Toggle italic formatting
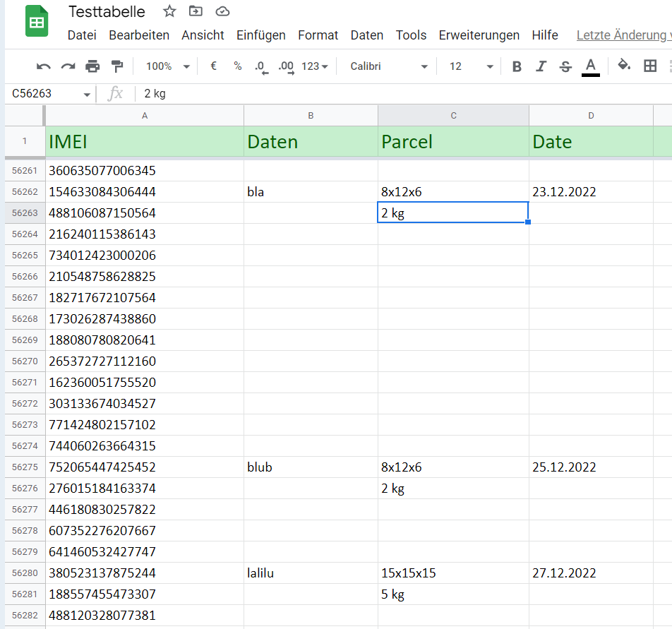Image resolution: width=672 pixels, height=629 pixels. click(541, 66)
